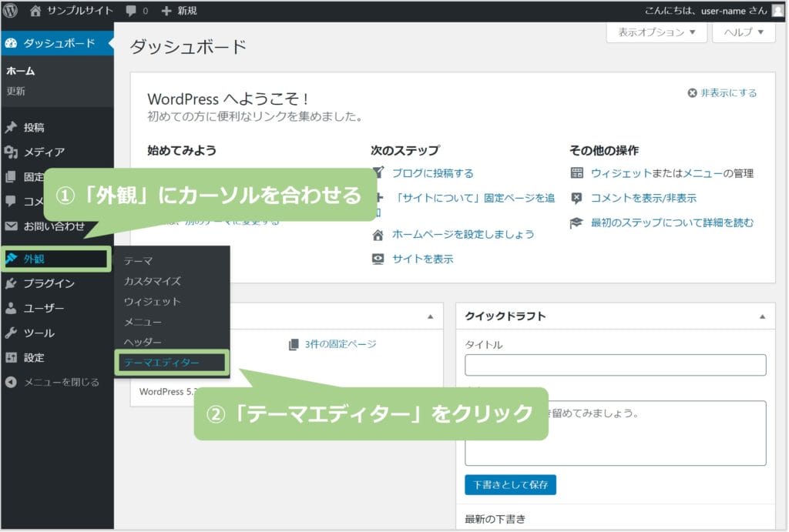
Task: Click the WordPress logo icon
Action: point(11,11)
